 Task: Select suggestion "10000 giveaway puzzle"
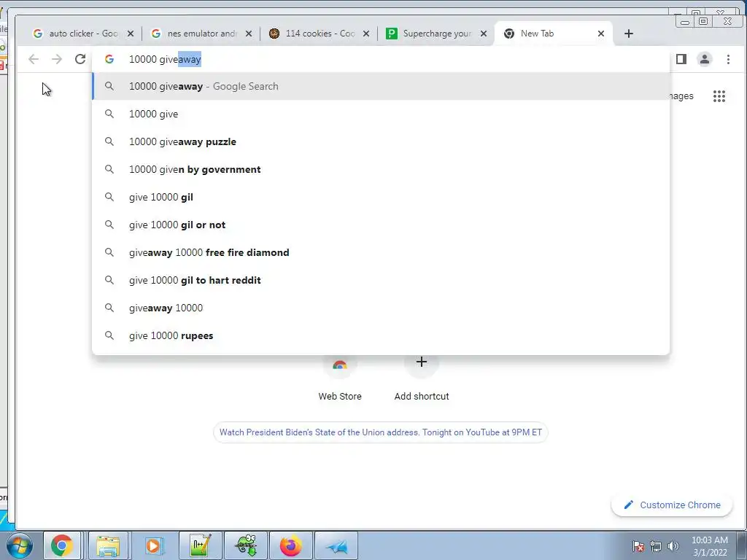coord(381,141)
